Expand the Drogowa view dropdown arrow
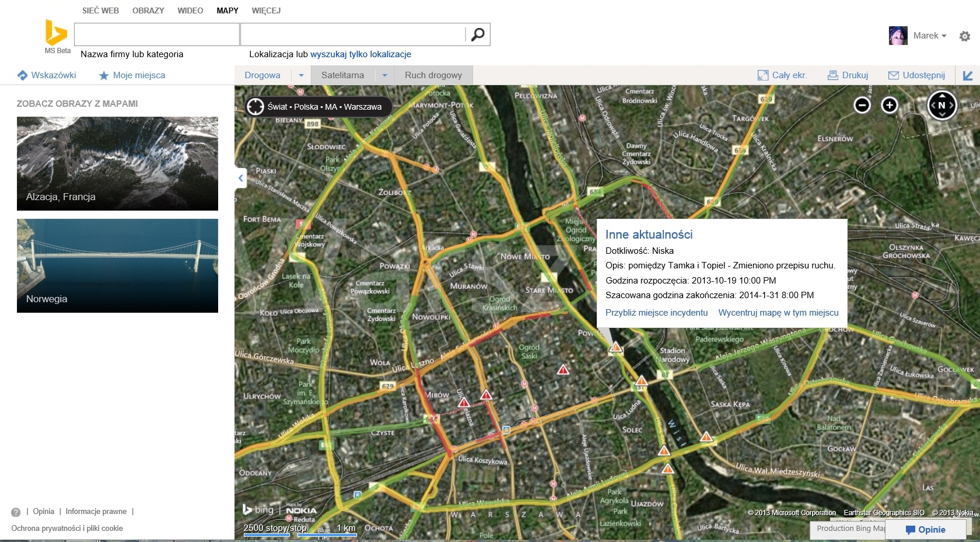Viewport: 980px width, 542px height. click(301, 75)
